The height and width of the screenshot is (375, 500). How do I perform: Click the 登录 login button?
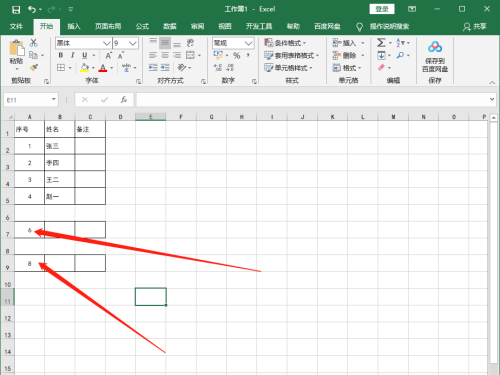click(x=382, y=9)
